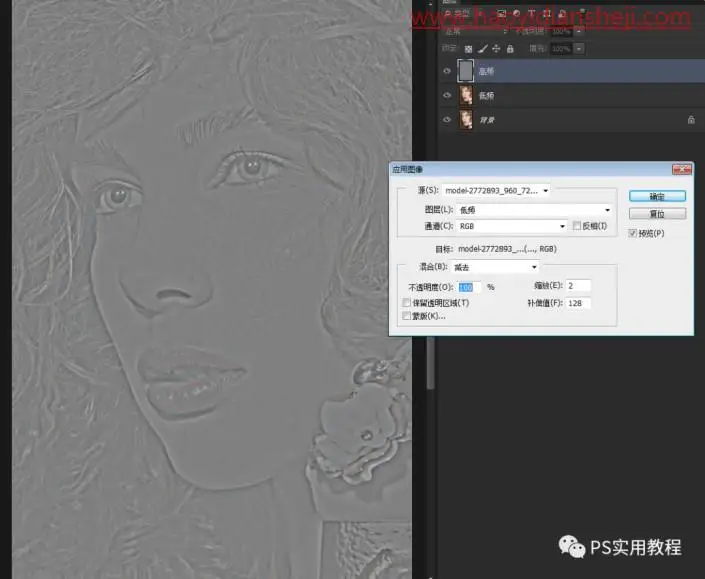Click lock all padlock icon
Screen dimensions: 705x579
tap(510, 49)
